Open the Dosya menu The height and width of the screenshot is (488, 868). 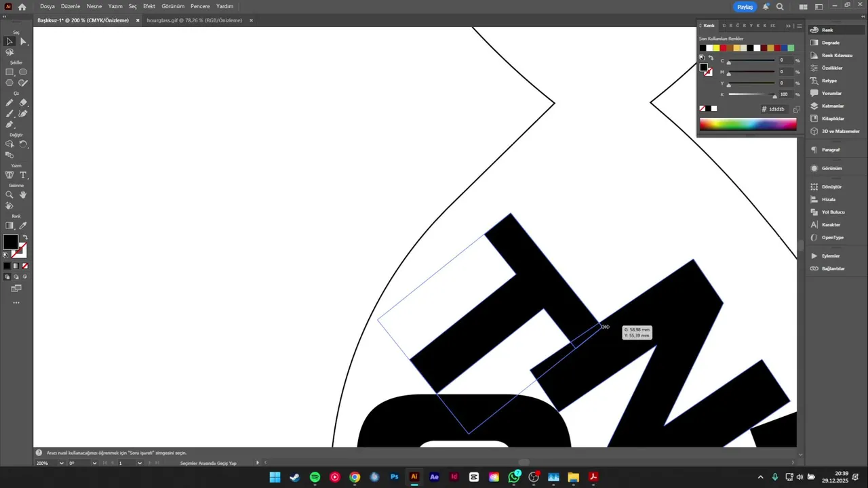coord(47,6)
